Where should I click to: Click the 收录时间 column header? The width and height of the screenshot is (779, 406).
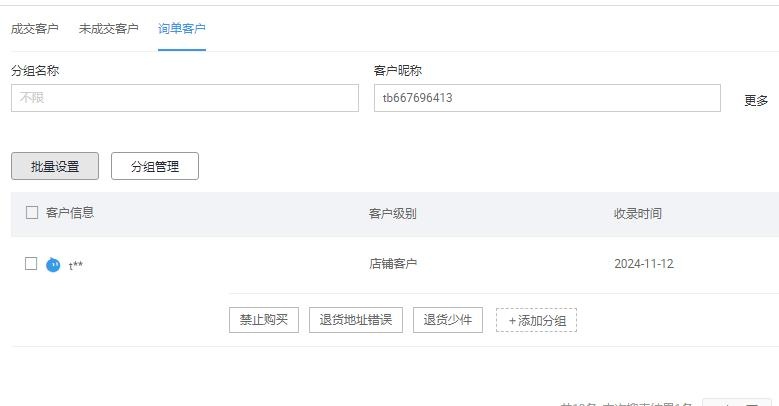tap(638, 214)
